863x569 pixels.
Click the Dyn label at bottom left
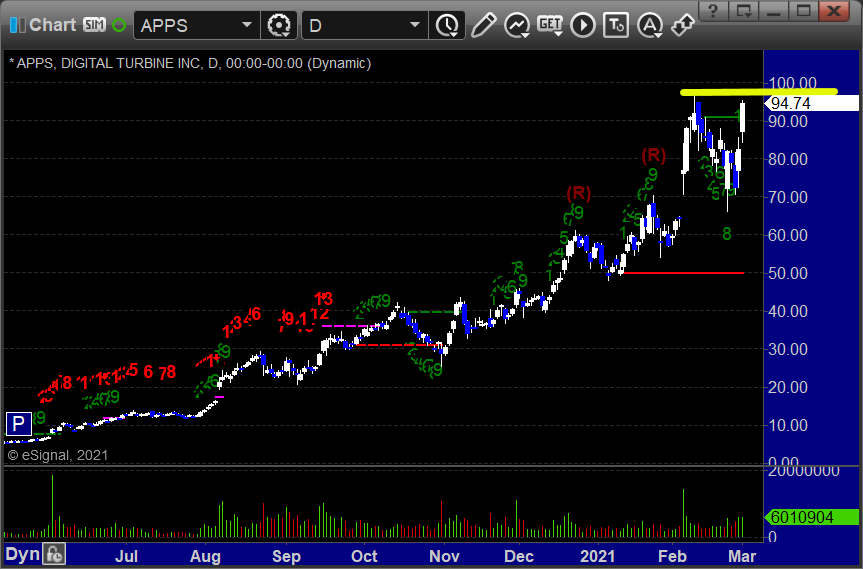click(23, 554)
